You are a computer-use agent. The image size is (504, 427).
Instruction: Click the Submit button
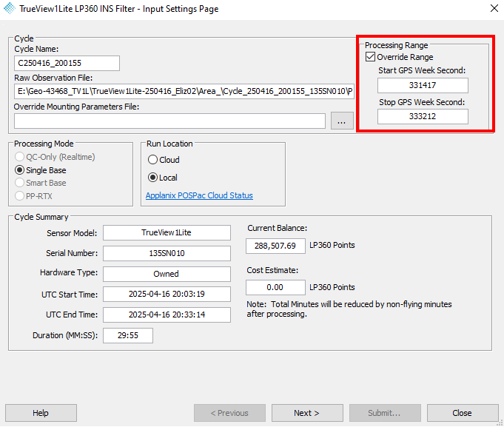click(385, 413)
